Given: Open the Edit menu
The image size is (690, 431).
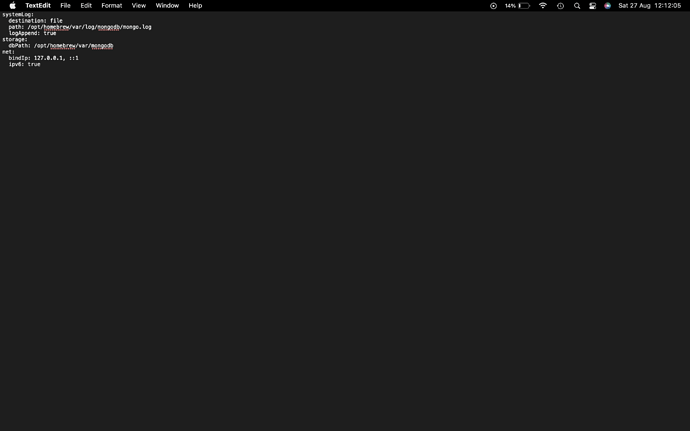Looking at the screenshot, I should click(86, 6).
